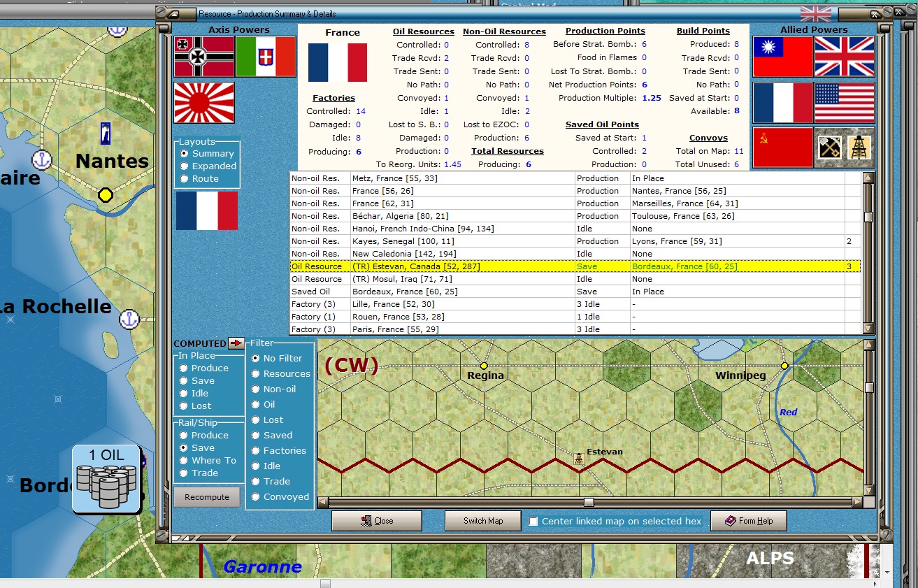Viewport: 918px width, 588px height.
Task: Select the Japan rising sun flag
Action: [203, 102]
